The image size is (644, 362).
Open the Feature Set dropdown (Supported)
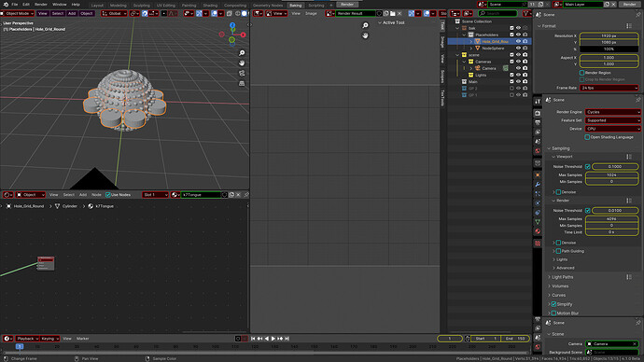coord(612,120)
